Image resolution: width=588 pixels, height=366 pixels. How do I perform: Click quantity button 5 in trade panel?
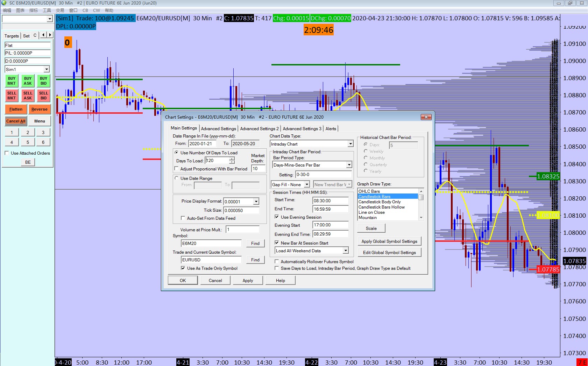tap(28, 142)
